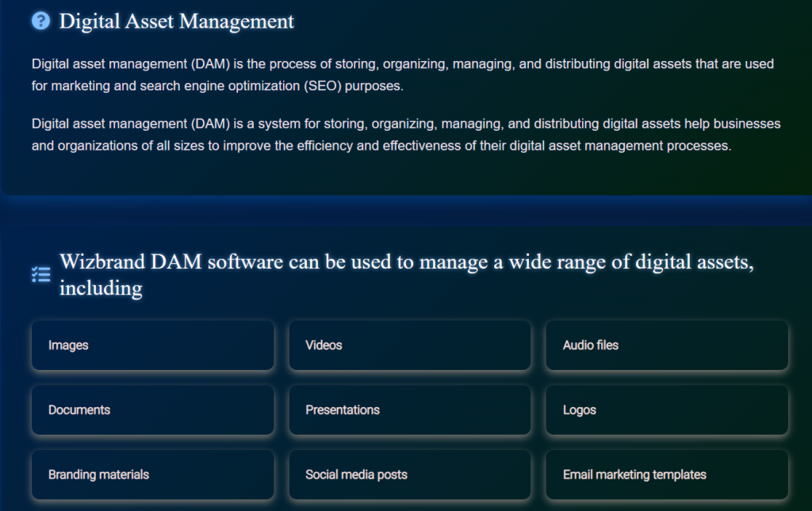
Task: Open the Audio files card
Action: click(x=667, y=345)
